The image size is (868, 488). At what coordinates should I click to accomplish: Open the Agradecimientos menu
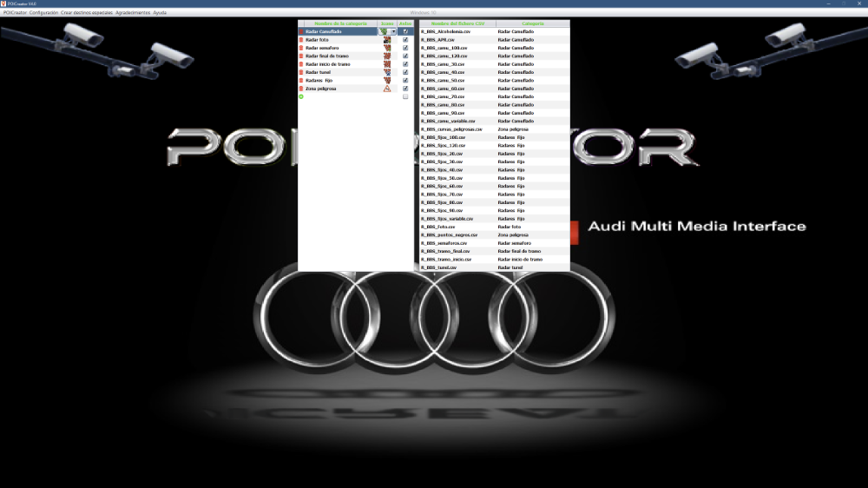click(133, 12)
